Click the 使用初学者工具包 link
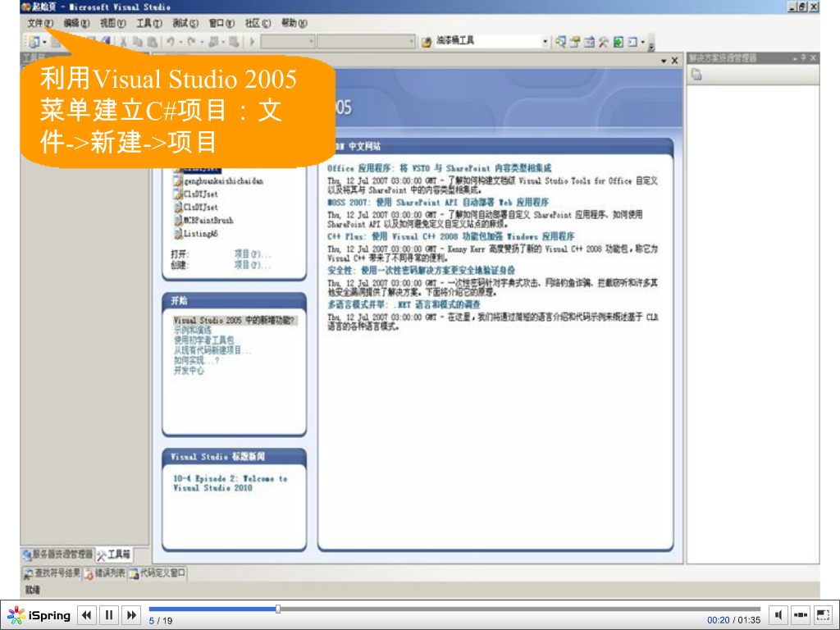Viewport: 840px width, 630px height. click(203, 340)
